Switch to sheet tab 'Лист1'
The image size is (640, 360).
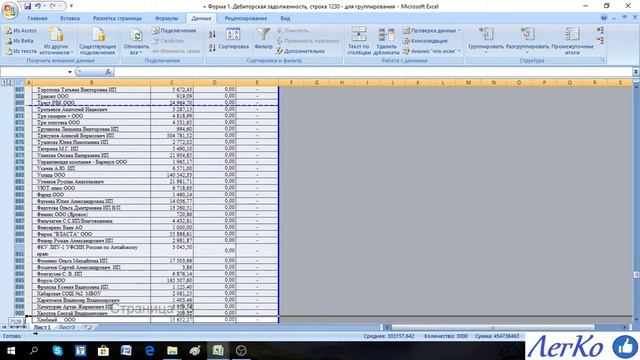[42, 327]
